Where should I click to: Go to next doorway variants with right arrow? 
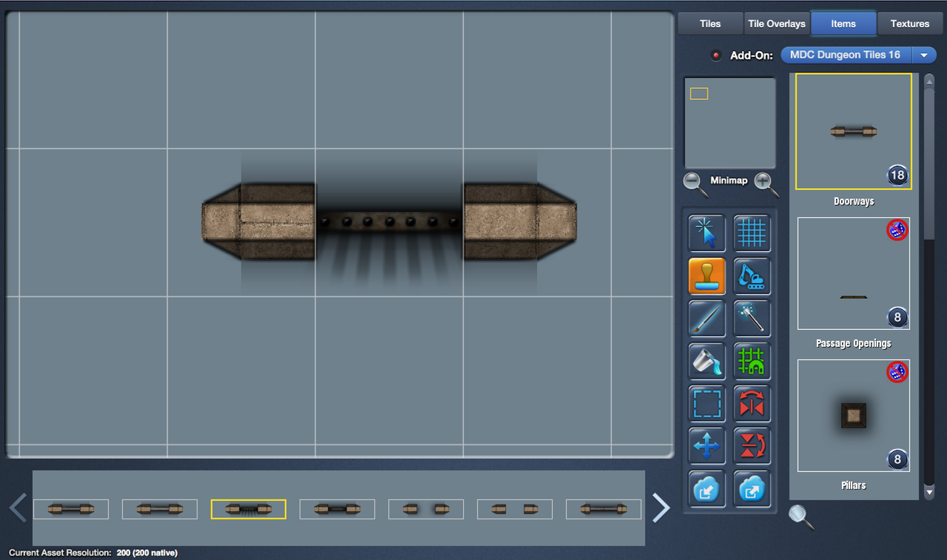click(661, 508)
